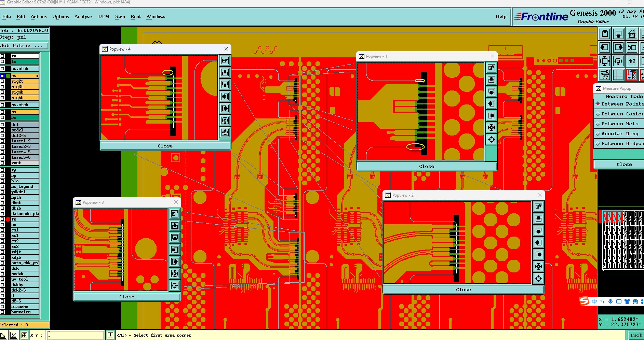
Task: Toggle the grid display icon
Action: 618,75
